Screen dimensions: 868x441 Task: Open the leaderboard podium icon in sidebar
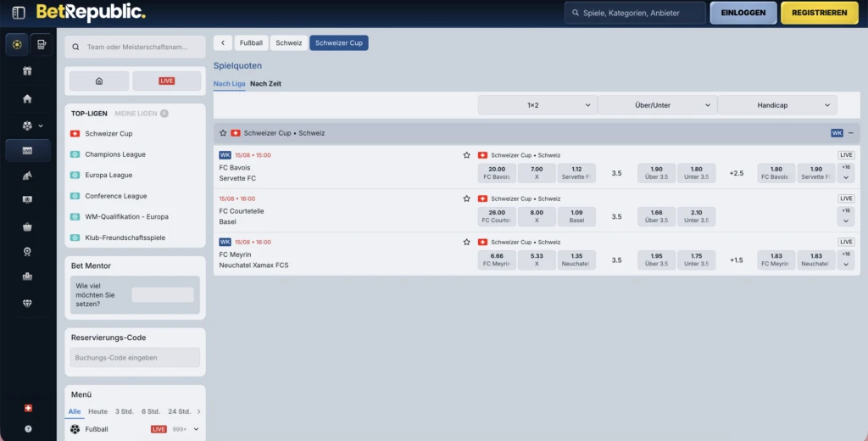click(27, 276)
